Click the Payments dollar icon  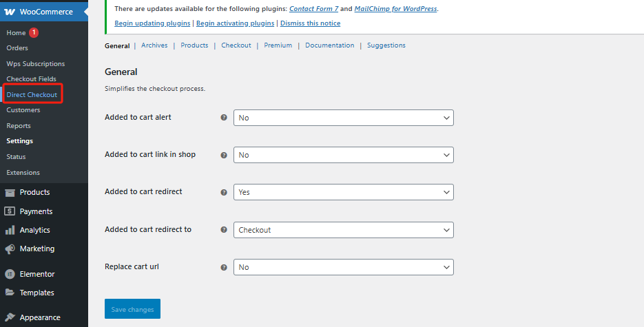pyautogui.click(x=10, y=211)
